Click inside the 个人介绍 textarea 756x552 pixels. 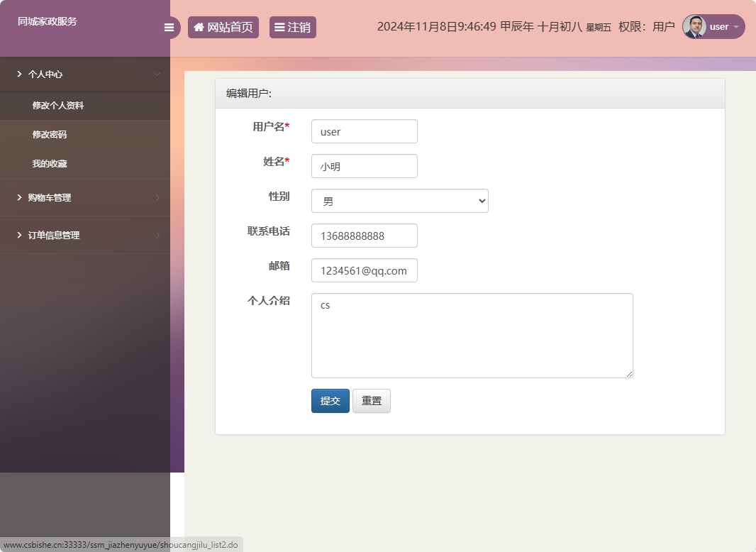[x=472, y=333]
